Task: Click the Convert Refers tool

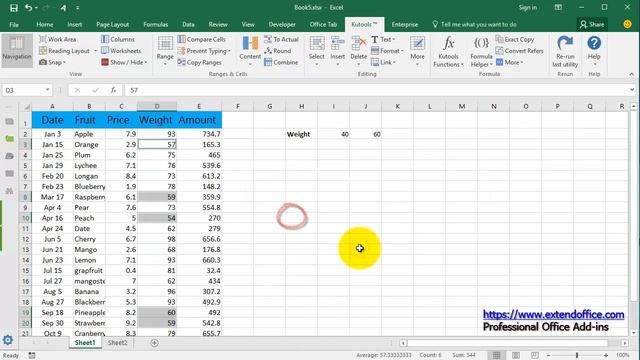Action: pyautogui.click(x=520, y=51)
